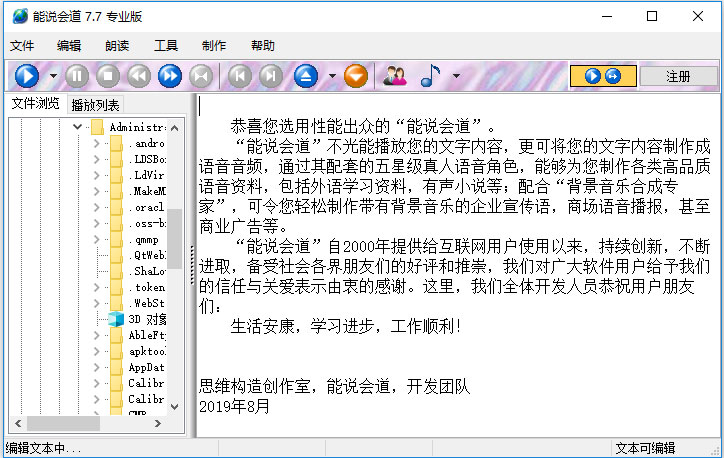Start reading with the blue play button
724x458 pixels.
(x=27, y=76)
